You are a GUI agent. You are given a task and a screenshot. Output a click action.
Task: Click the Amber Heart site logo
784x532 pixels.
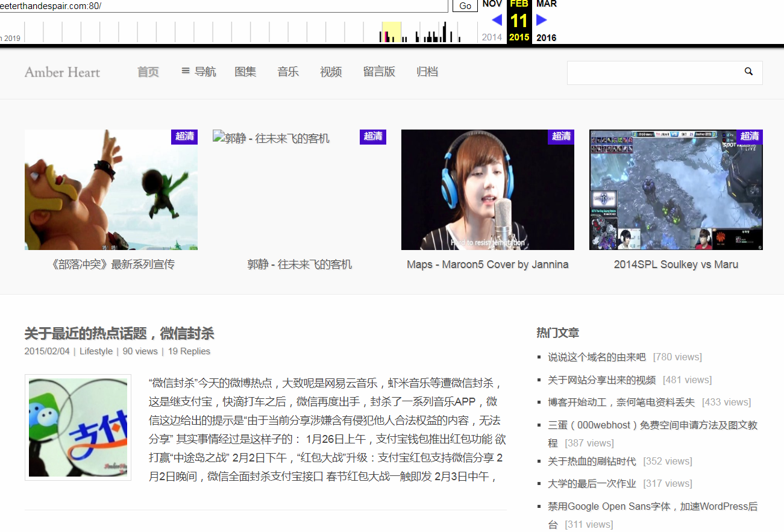click(62, 72)
